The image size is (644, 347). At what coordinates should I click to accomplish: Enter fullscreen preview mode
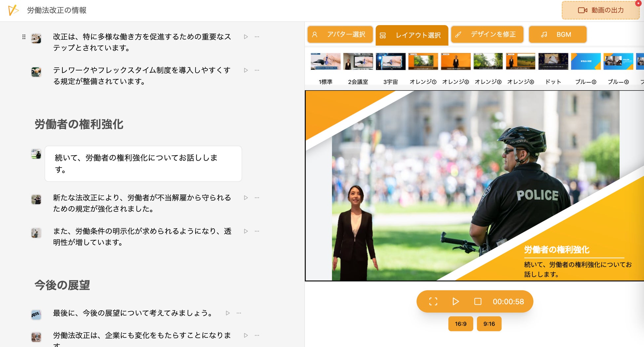coord(433,301)
